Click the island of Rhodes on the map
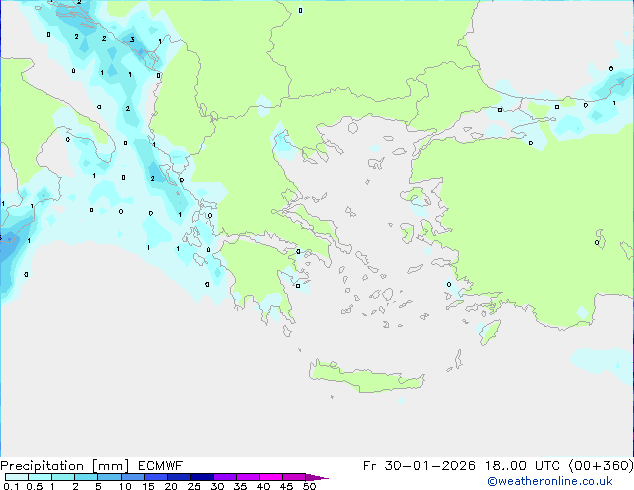 tap(490, 332)
